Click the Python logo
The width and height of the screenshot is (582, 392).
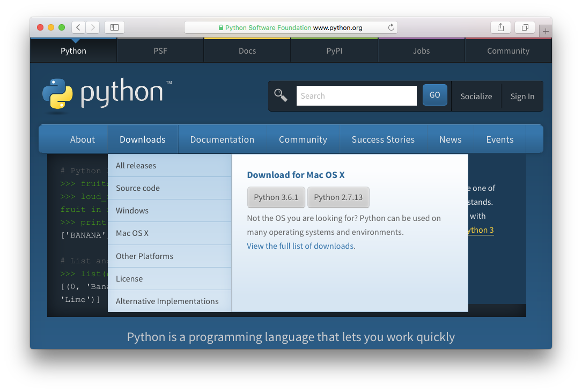point(107,94)
